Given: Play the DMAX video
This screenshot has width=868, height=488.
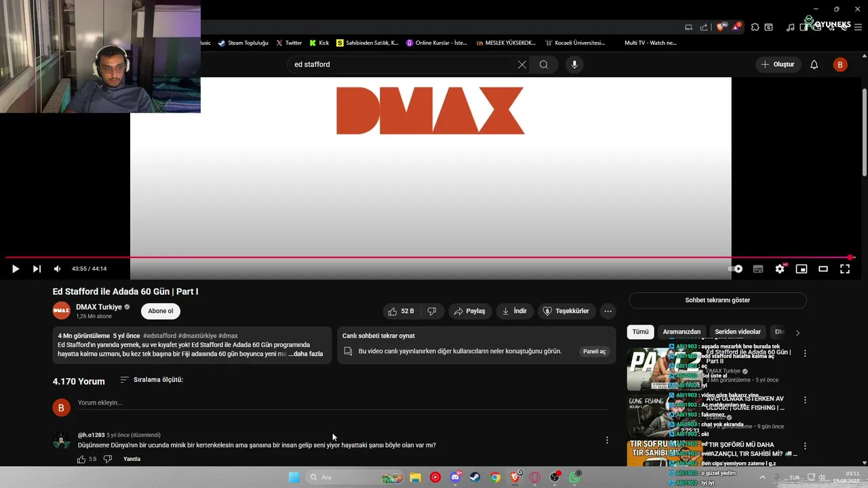Looking at the screenshot, I should coord(16,269).
